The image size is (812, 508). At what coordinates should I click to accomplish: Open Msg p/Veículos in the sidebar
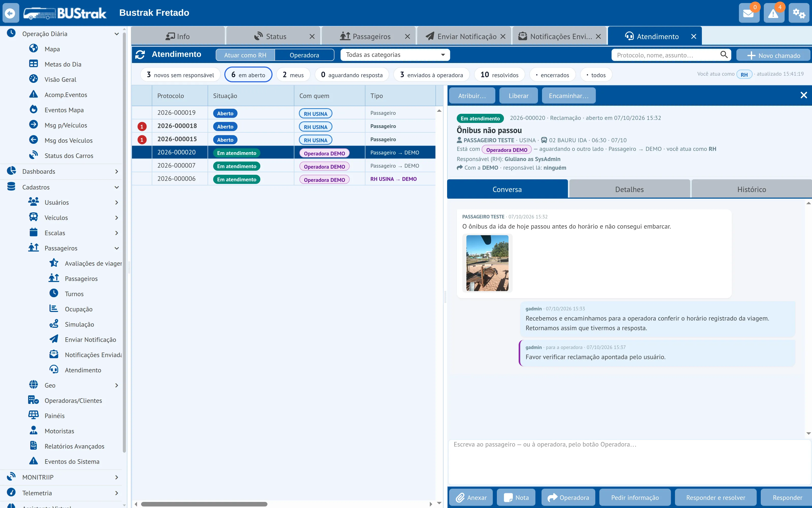(66, 125)
